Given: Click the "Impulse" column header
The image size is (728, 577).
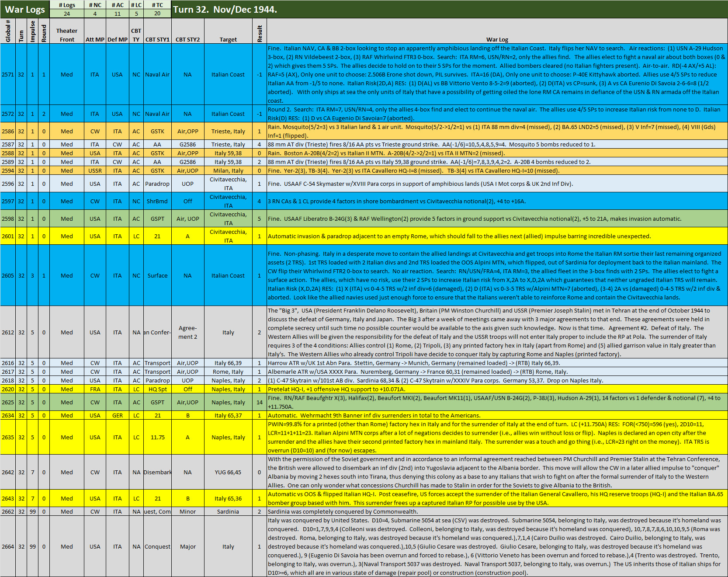Looking at the screenshot, I should [x=32, y=31].
